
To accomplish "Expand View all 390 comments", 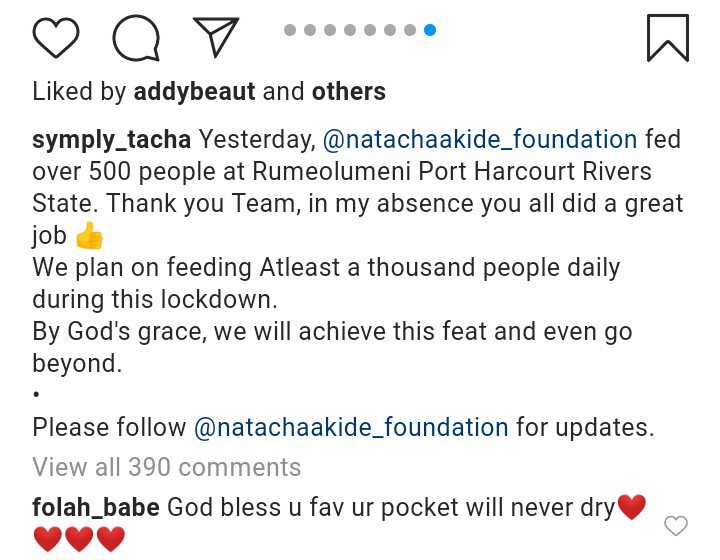I will coord(166,467).
